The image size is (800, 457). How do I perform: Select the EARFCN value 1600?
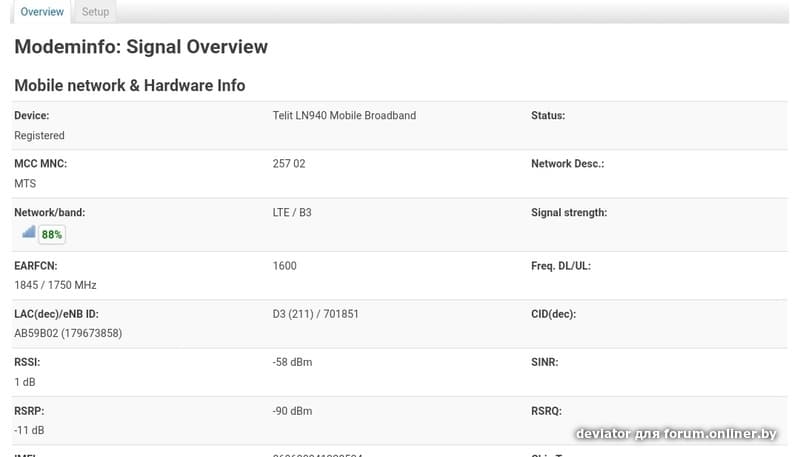coord(284,266)
